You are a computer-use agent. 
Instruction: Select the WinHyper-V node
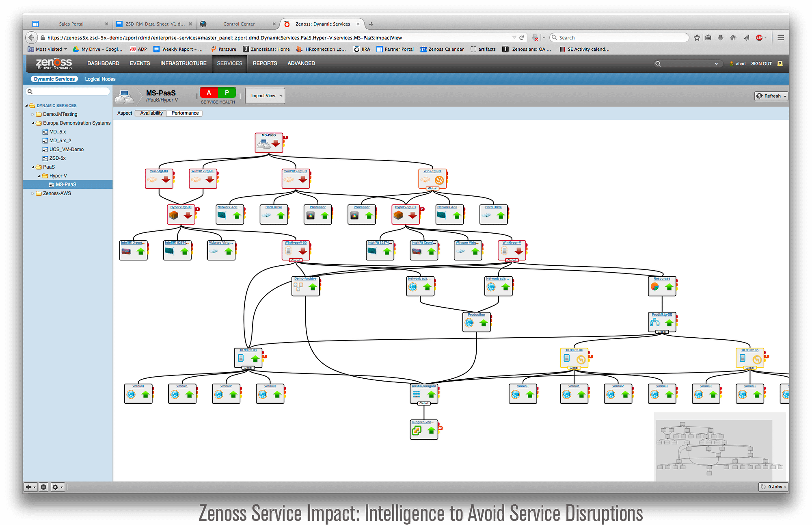[x=512, y=250]
